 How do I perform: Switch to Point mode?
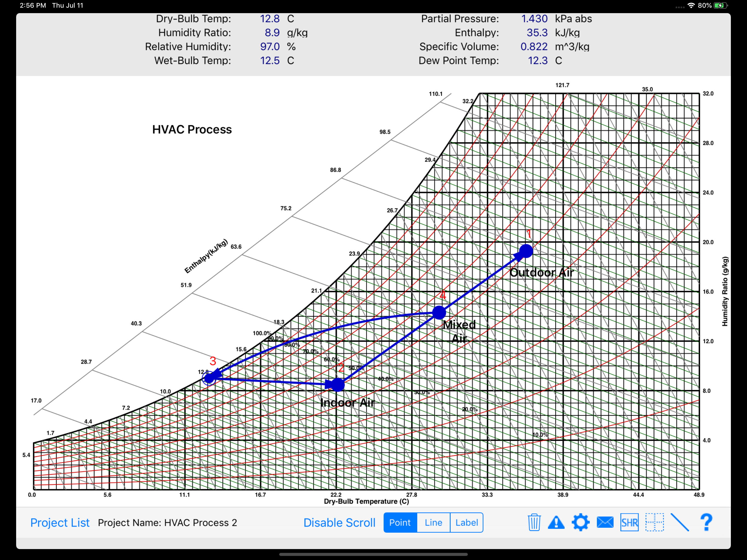[400, 523]
